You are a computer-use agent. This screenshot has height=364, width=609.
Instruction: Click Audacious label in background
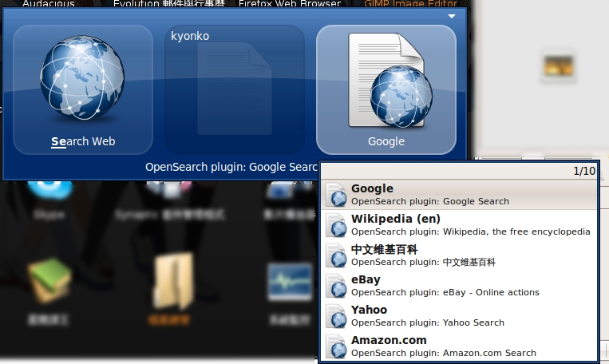pyautogui.click(x=49, y=4)
